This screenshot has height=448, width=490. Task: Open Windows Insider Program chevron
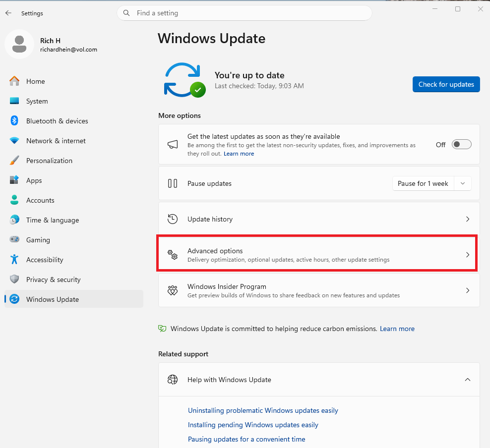click(468, 290)
